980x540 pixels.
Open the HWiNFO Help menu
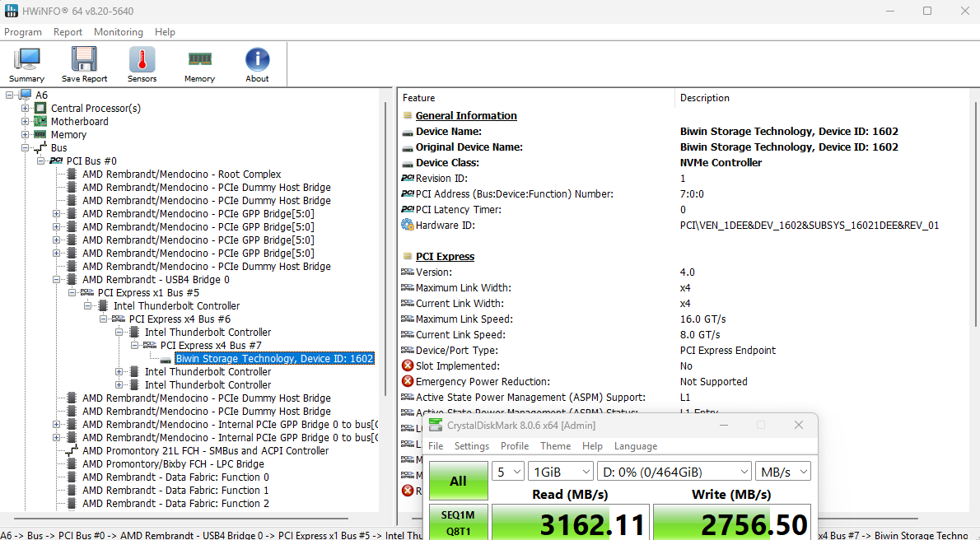[x=165, y=32]
